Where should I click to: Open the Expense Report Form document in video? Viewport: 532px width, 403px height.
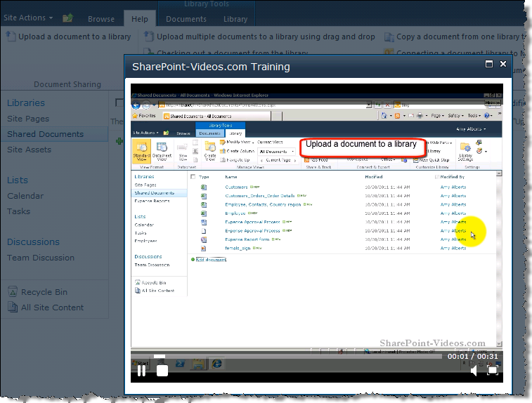[247, 239]
